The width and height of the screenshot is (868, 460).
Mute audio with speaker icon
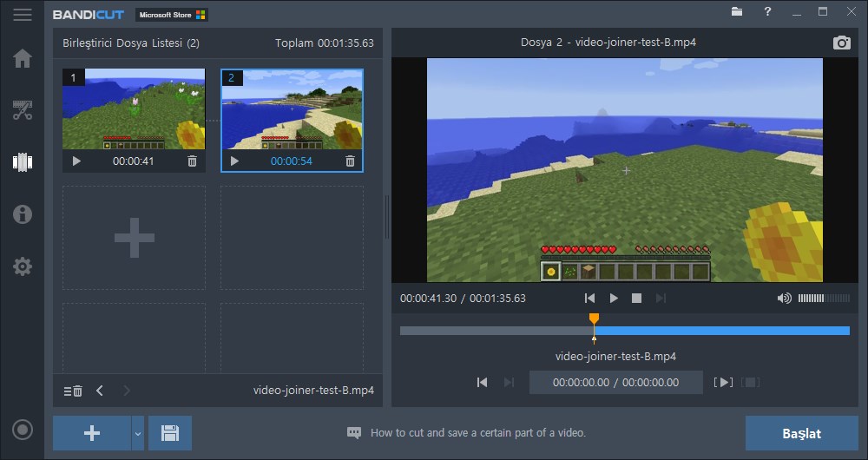coord(784,299)
